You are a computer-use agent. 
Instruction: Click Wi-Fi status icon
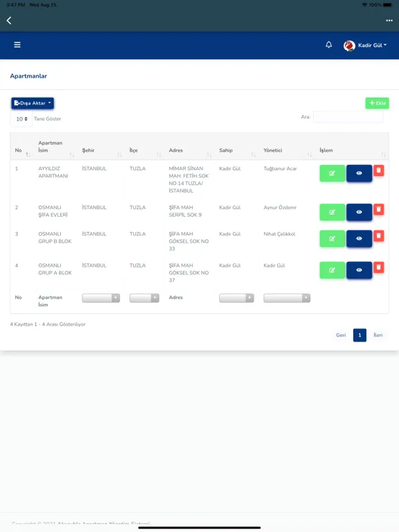click(x=364, y=5)
